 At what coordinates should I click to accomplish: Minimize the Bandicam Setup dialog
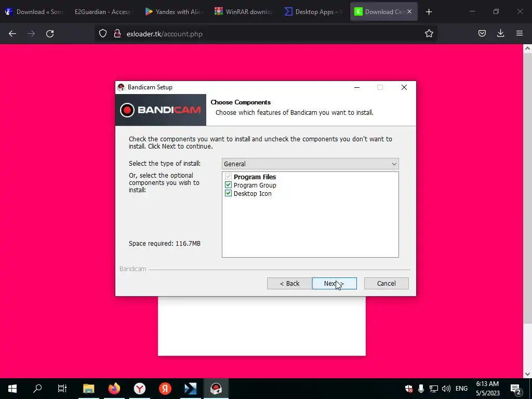[356, 87]
